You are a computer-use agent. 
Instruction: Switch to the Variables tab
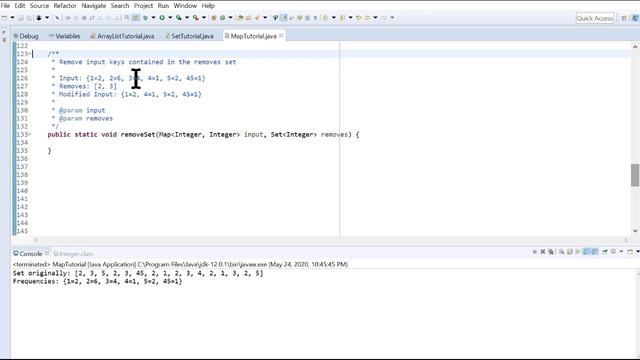pos(64,36)
